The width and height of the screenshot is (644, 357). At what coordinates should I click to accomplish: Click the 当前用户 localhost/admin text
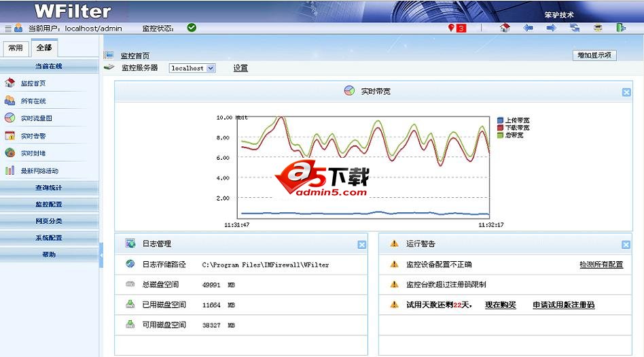coord(75,29)
